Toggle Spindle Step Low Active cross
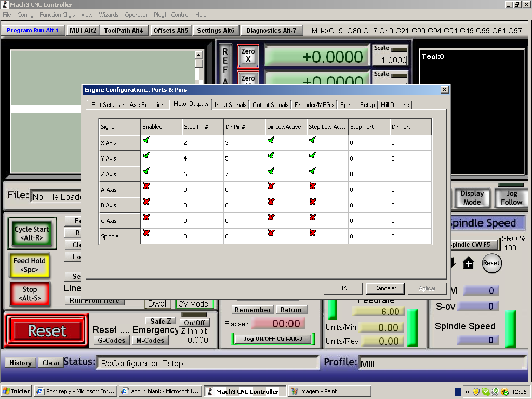The width and height of the screenshot is (532, 399). click(x=312, y=233)
